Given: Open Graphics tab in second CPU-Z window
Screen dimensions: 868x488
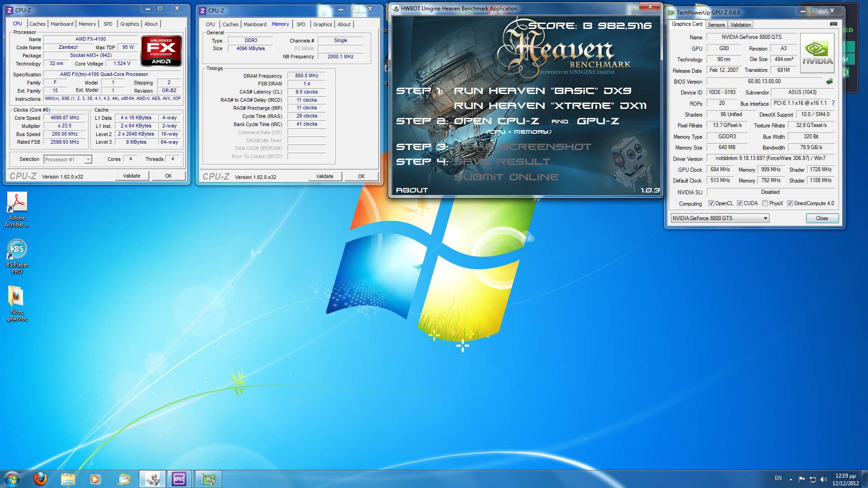Looking at the screenshot, I should pyautogui.click(x=323, y=24).
